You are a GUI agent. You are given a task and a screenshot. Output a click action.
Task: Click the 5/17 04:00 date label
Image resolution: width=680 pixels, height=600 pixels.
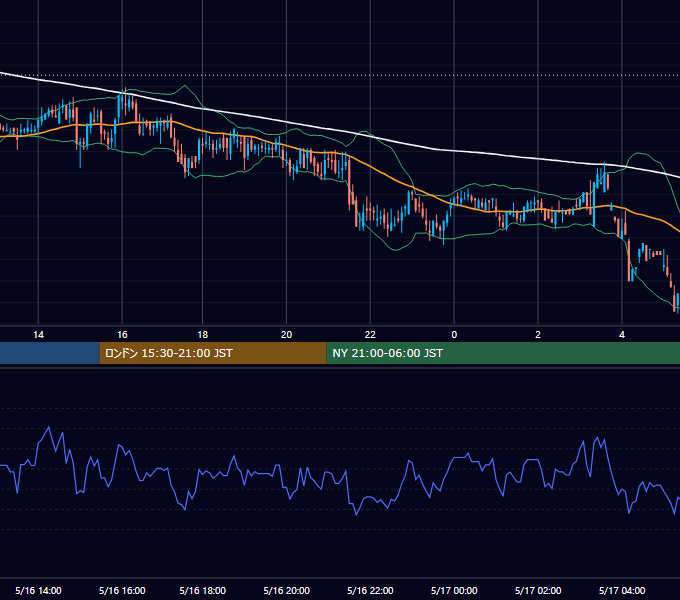coord(622,590)
